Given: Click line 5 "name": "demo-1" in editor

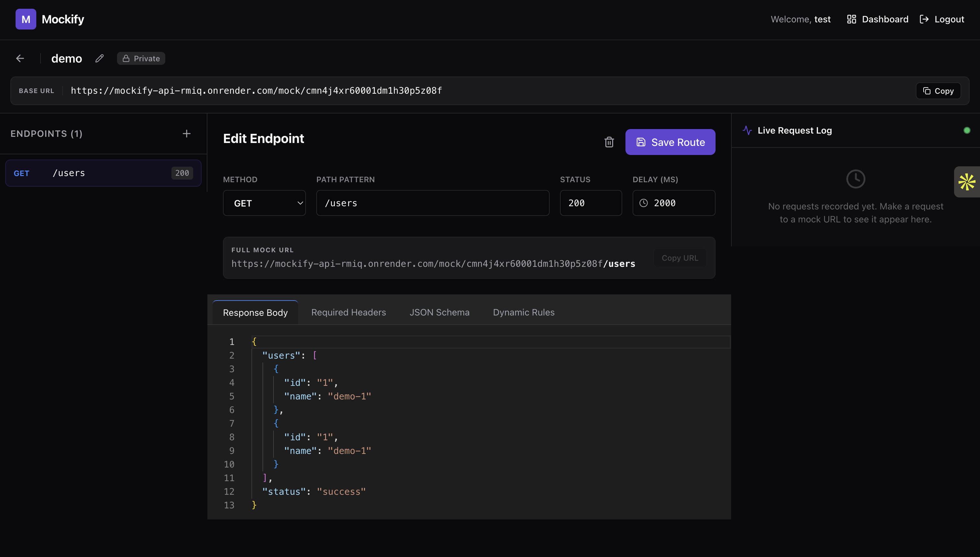Looking at the screenshot, I should pos(328,396).
